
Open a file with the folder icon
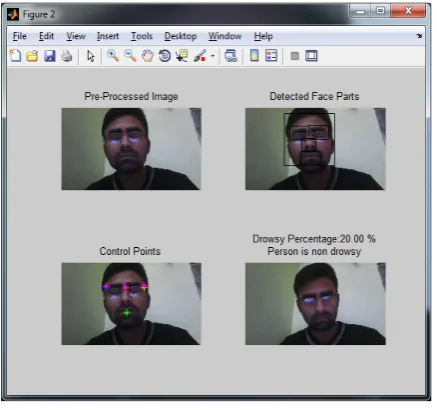(x=32, y=56)
